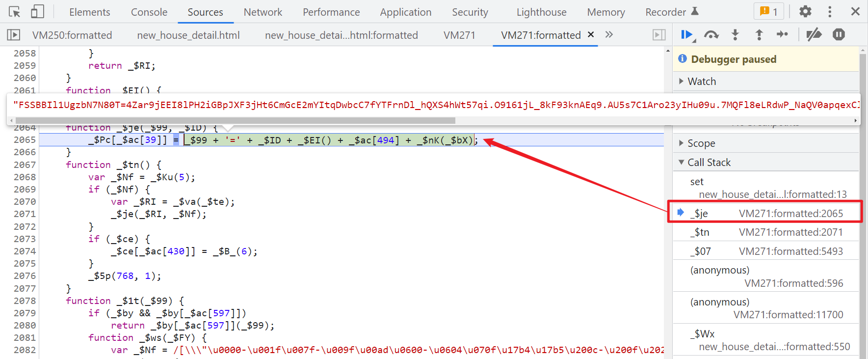Image resolution: width=868 pixels, height=359 pixels.
Task: Select the Sources tab
Action: (205, 12)
